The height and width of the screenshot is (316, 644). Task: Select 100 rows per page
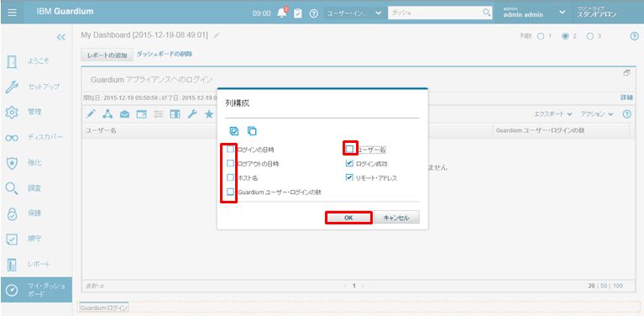pyautogui.click(x=618, y=286)
